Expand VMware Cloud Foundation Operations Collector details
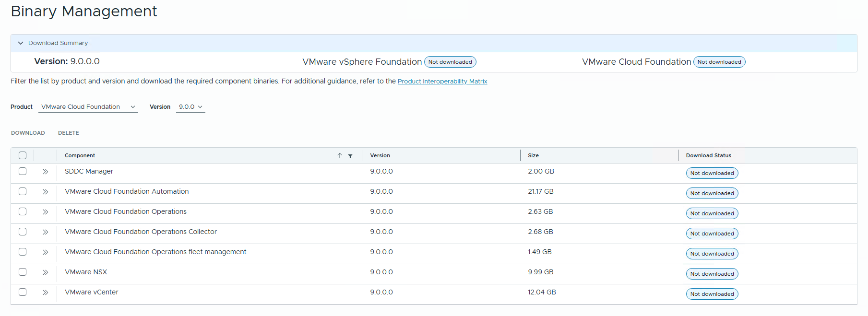868x316 pixels. coord(46,232)
